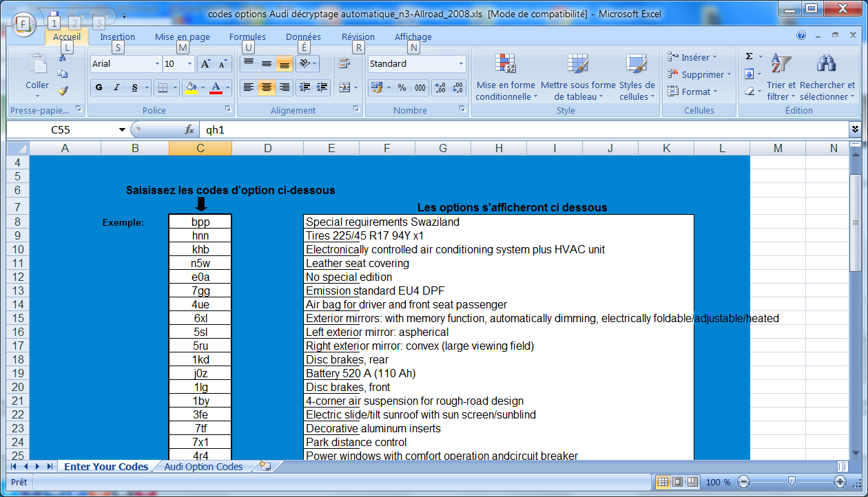The height and width of the screenshot is (497, 868).
Task: Click accounting number format icon
Action: [x=376, y=87]
